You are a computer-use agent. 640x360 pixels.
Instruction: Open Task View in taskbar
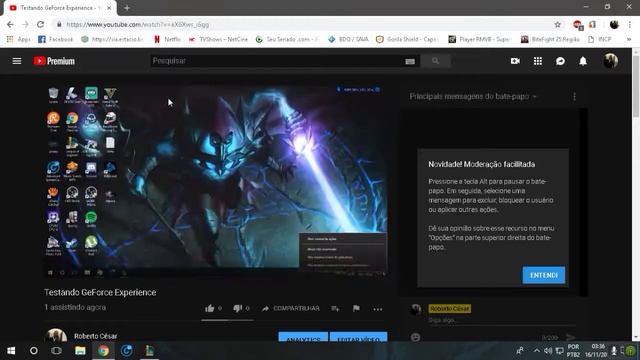56,351
